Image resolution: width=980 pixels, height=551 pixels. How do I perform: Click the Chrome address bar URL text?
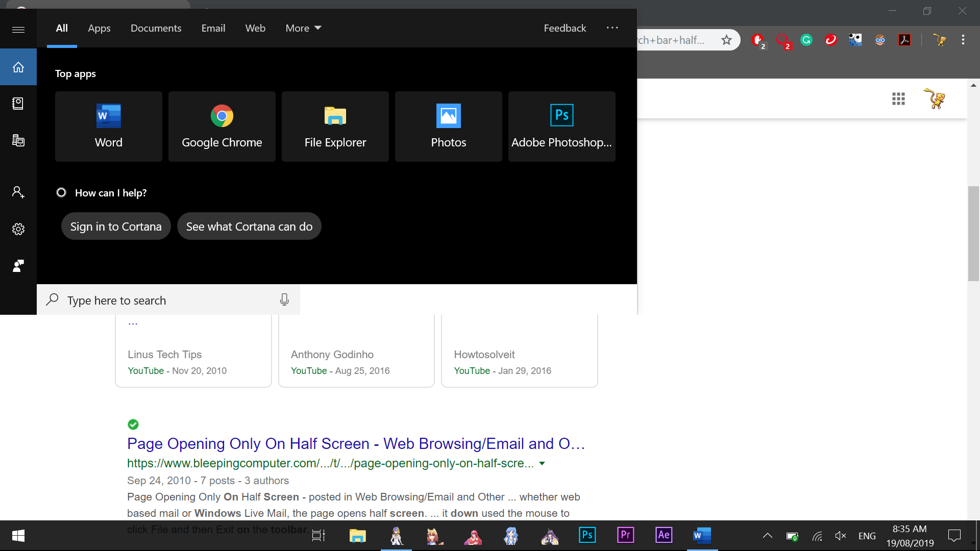tap(671, 40)
